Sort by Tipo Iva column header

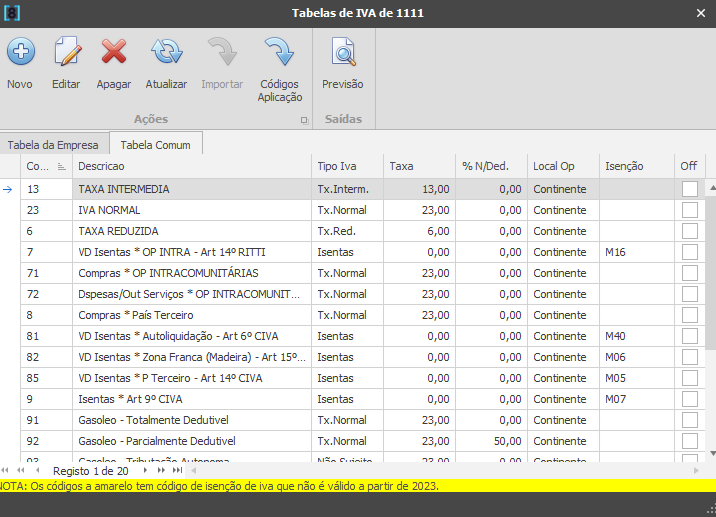(x=347, y=166)
